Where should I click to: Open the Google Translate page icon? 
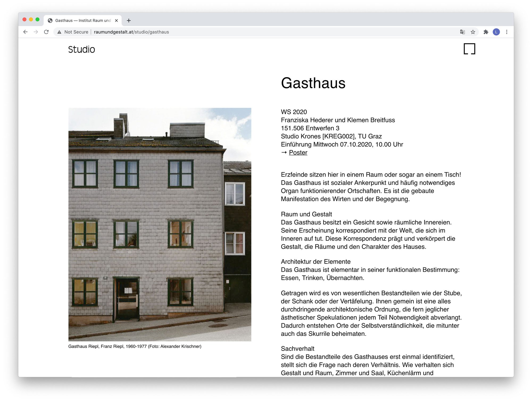[x=462, y=32]
